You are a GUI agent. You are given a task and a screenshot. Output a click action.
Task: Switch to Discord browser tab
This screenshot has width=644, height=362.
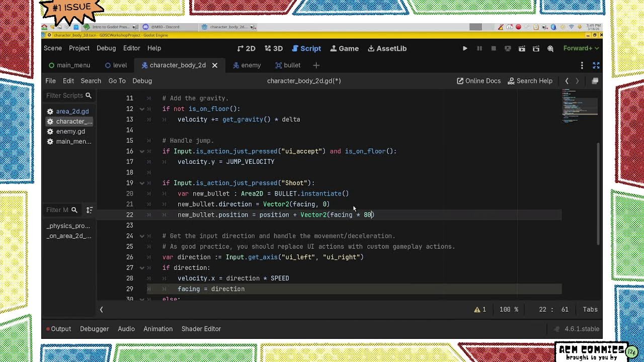(165, 27)
